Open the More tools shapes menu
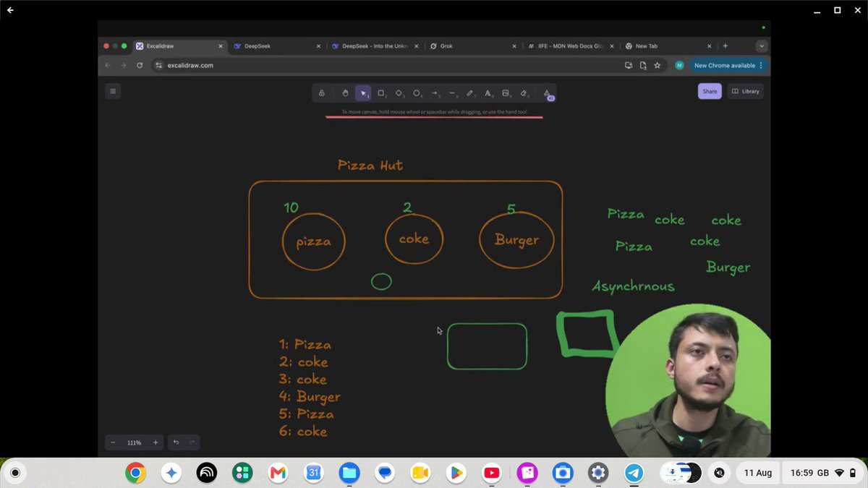868x488 pixels. [x=547, y=93]
